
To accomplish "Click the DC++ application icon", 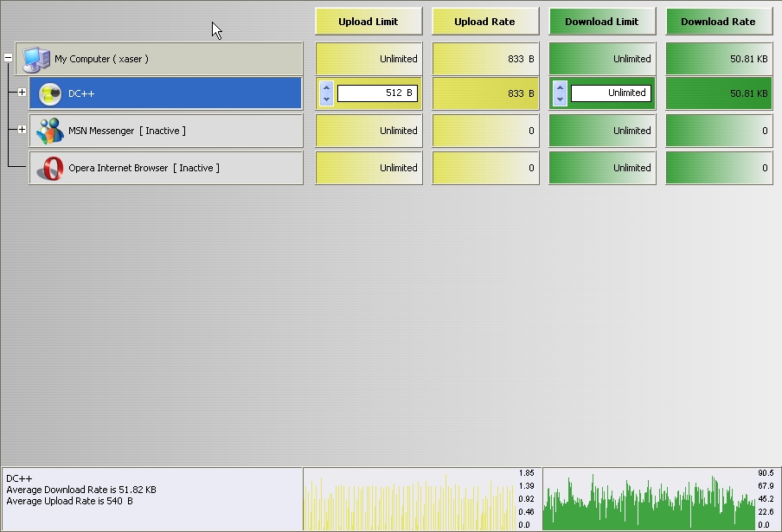I will tap(50, 93).
